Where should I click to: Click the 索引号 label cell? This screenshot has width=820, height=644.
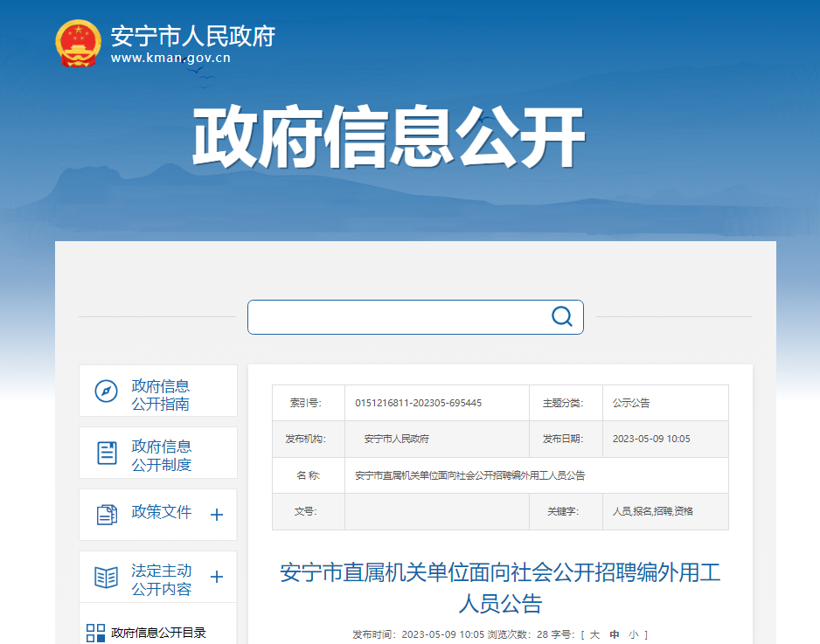click(309, 403)
